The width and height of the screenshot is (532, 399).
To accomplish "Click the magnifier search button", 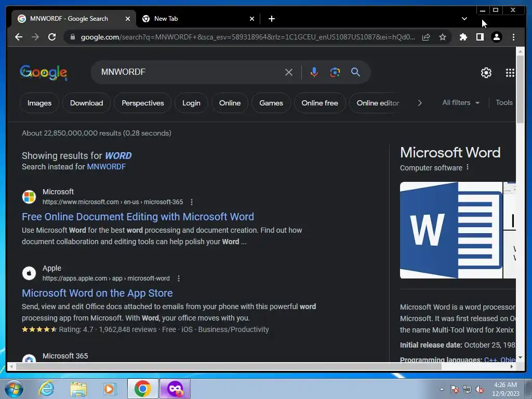I will click(x=355, y=72).
